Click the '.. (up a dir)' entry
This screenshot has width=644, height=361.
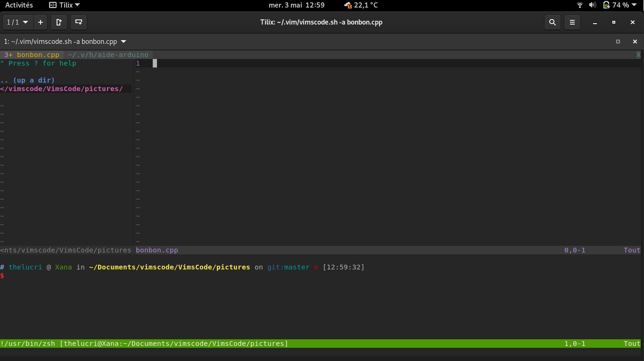(28, 80)
